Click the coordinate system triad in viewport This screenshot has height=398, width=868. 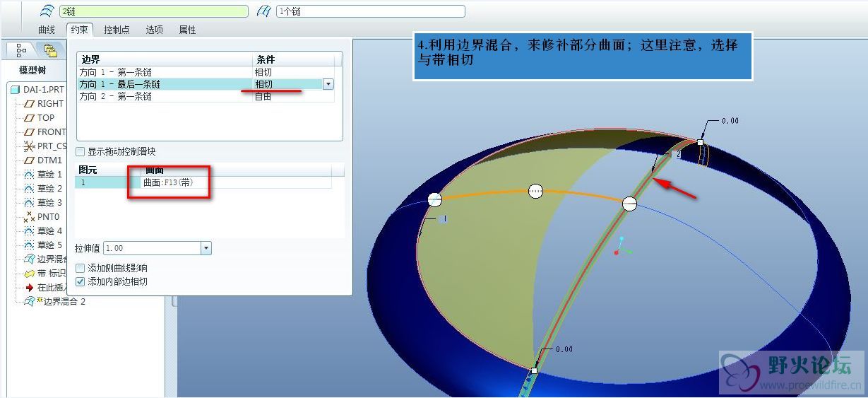[622, 246]
